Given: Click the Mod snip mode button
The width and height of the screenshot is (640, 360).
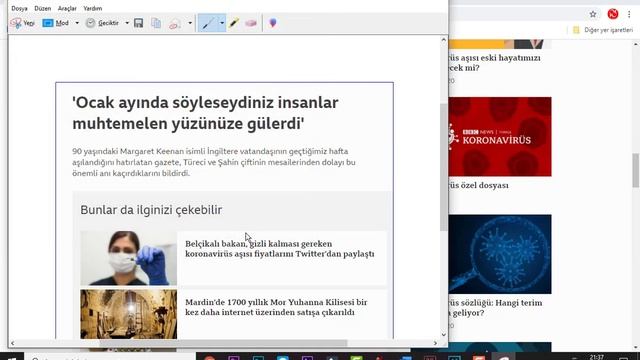Looking at the screenshot, I should pyautogui.click(x=56, y=23).
